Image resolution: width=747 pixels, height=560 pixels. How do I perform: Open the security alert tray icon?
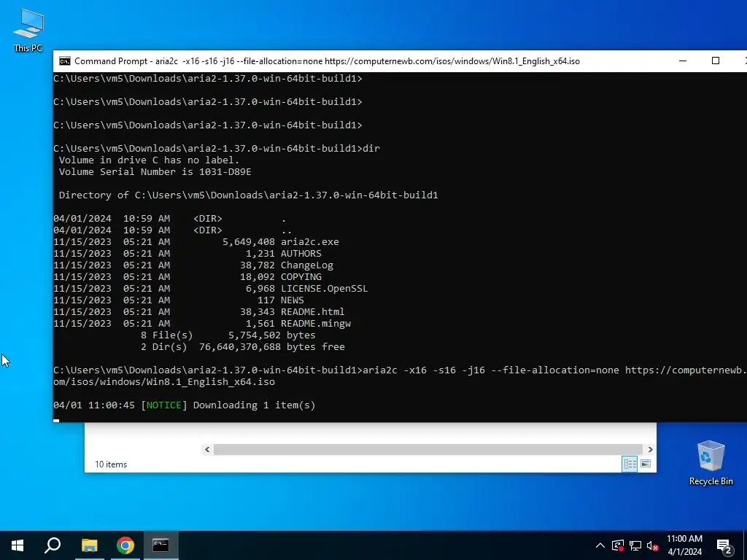tap(618, 545)
